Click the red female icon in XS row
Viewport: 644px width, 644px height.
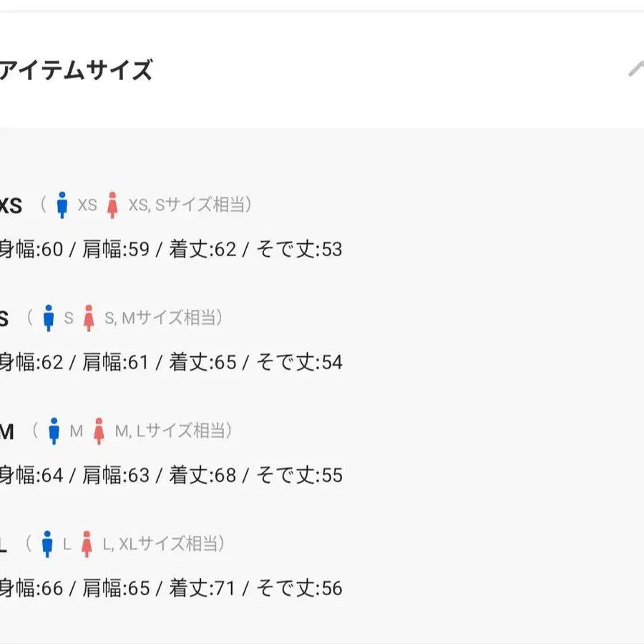coord(112,205)
